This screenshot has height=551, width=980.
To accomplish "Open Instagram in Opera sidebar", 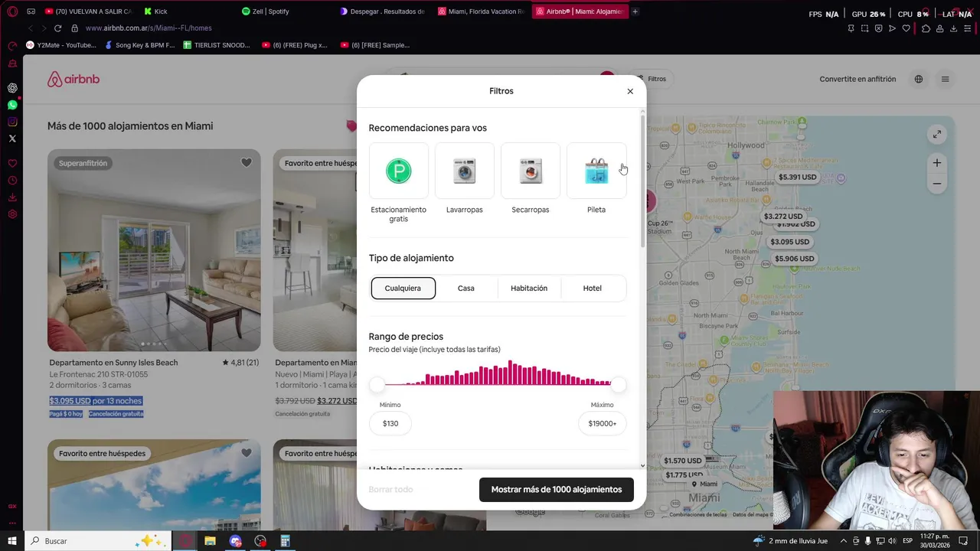I will (x=12, y=122).
